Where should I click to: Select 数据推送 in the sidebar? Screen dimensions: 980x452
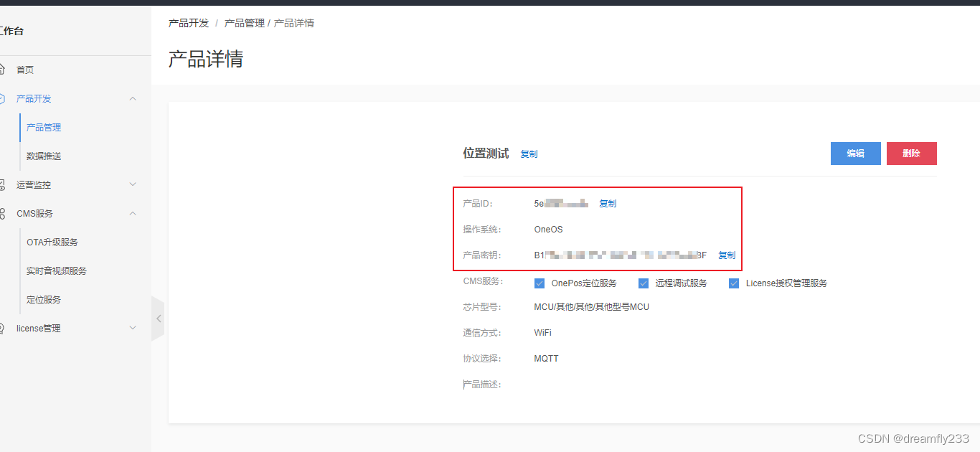(43, 156)
